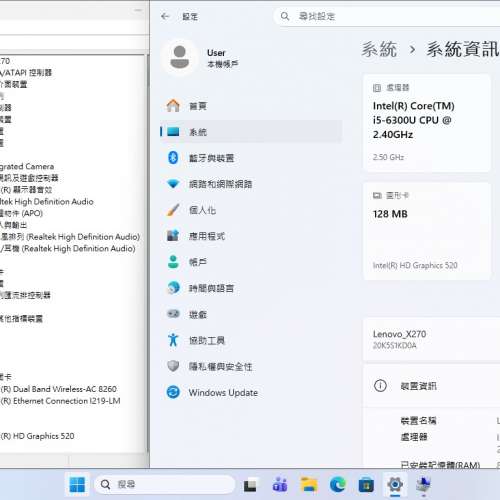Open Windows Update in sidebar
Image resolution: width=500 pixels, height=500 pixels.
(x=251, y=392)
